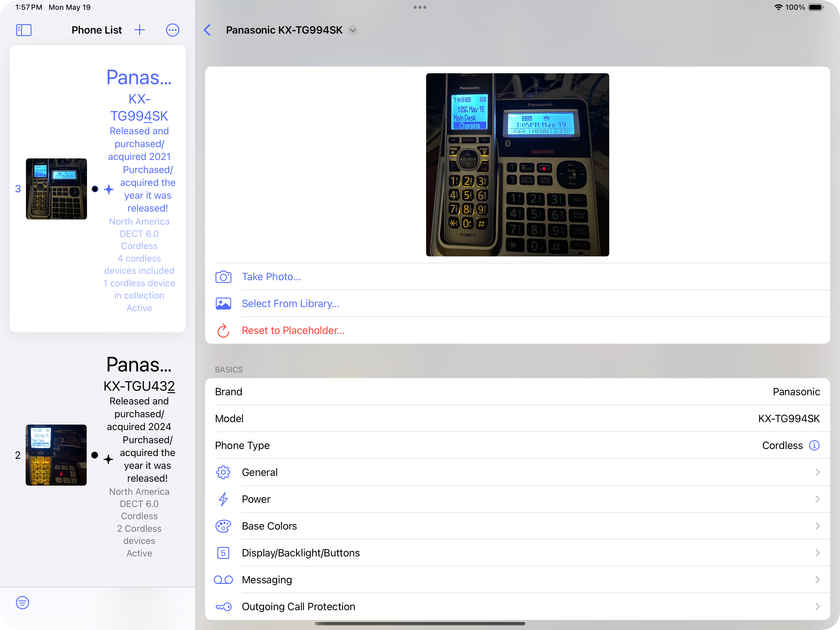
Task: Tap the dot indicator on KX-TG994SK row
Action: (95, 189)
